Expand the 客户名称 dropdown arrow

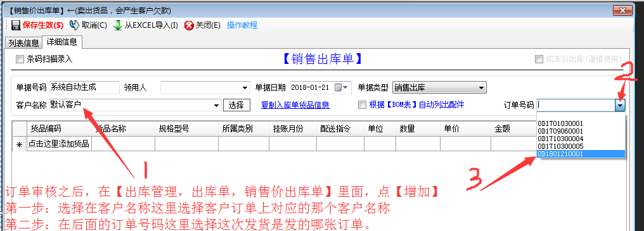pyautogui.click(x=216, y=106)
